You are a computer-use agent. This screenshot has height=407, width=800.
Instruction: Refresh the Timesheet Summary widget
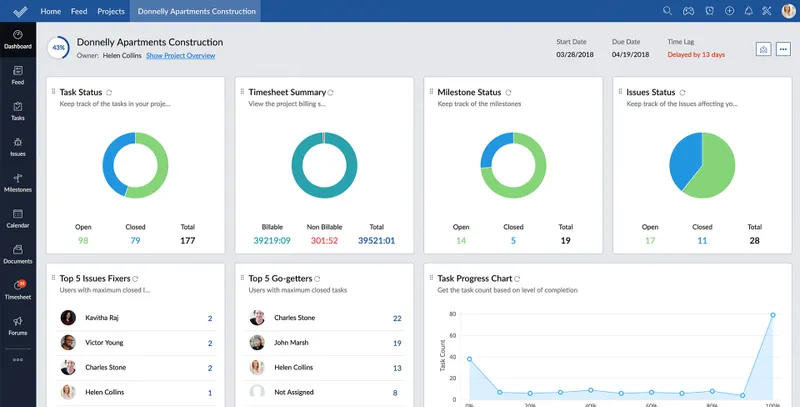pos(330,93)
